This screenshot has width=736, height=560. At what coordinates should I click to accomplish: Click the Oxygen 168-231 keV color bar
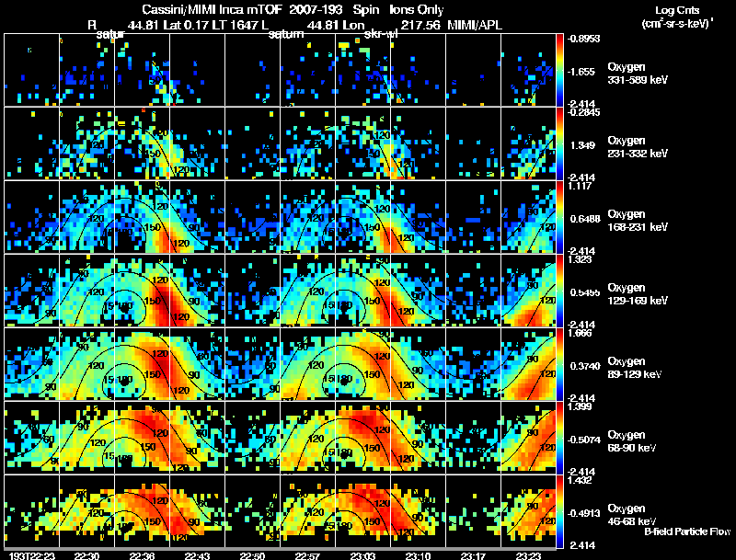[559, 217]
